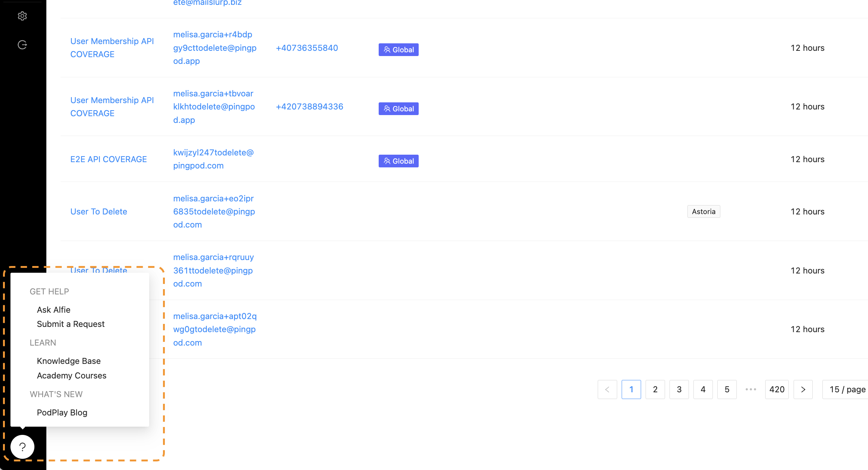Open the settings gear icon in sidebar

(22, 16)
